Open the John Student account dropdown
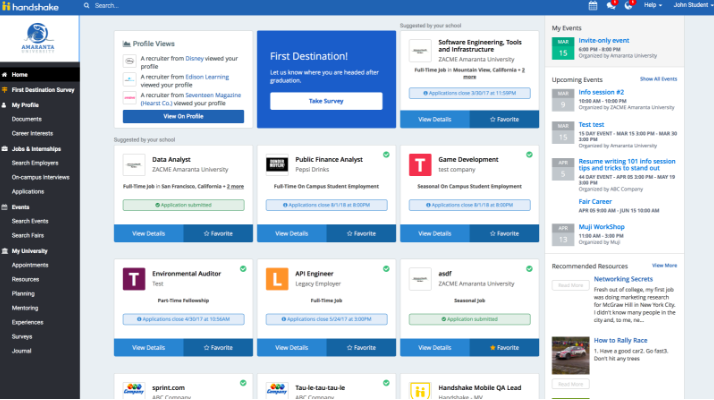Viewport: 714px width, 400px height. click(693, 5)
